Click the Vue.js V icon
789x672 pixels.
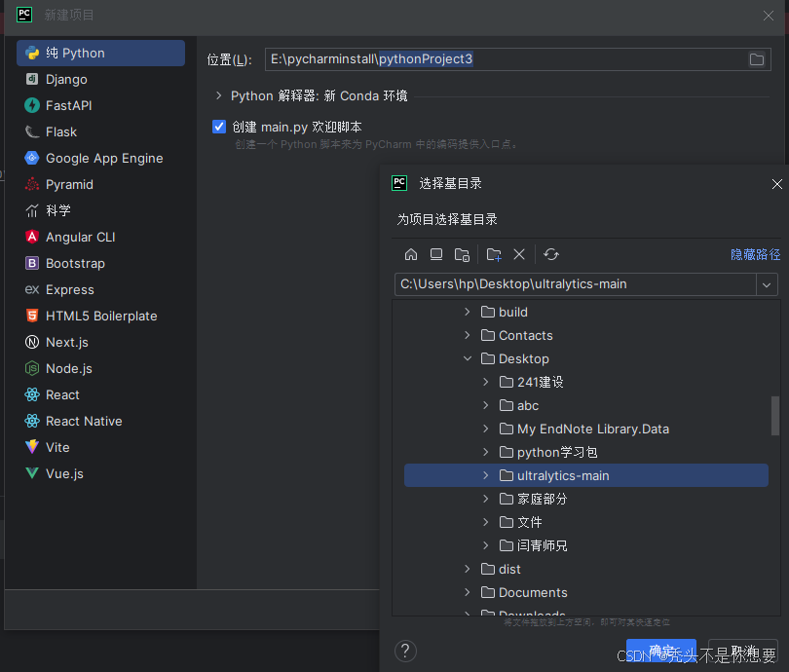tap(32, 473)
